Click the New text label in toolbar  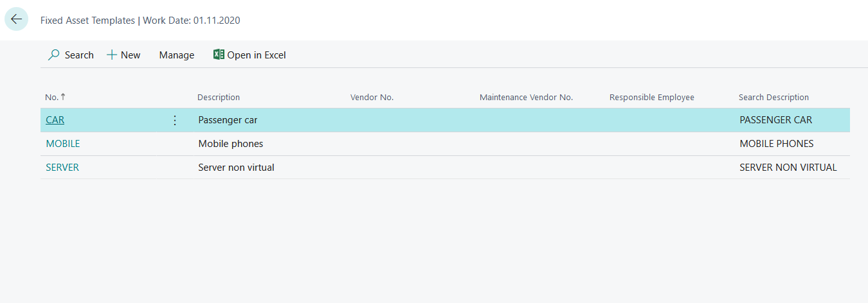click(x=131, y=55)
